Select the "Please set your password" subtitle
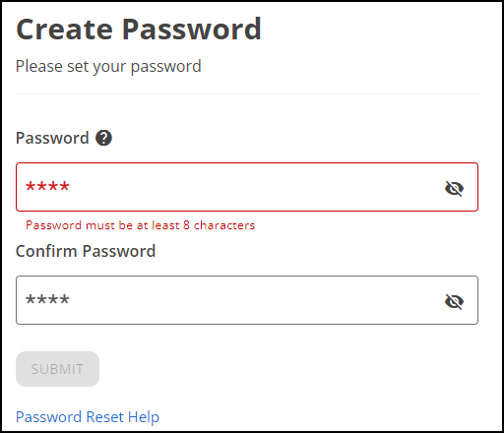Screen dimensions: 504x433 108,67
